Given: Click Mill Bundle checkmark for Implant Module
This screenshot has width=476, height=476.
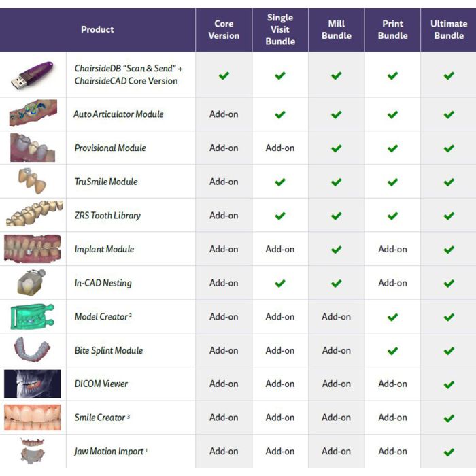Looking at the screenshot, I should (x=337, y=250).
